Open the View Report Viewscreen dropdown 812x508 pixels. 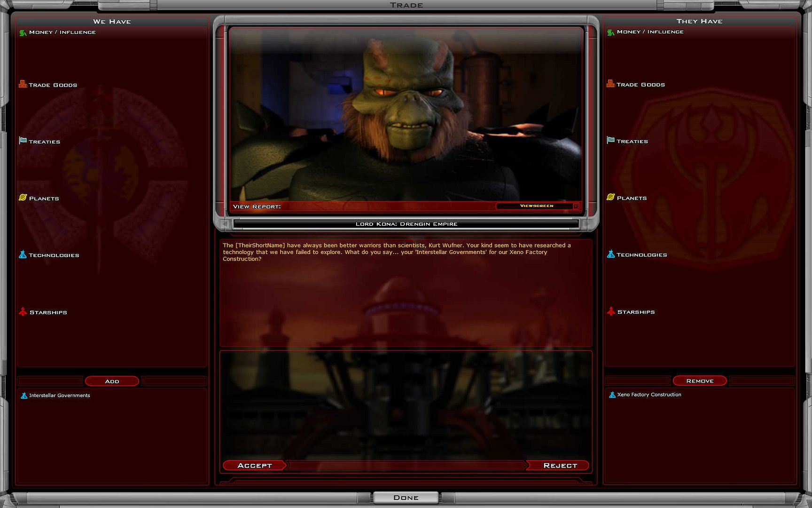click(x=538, y=206)
